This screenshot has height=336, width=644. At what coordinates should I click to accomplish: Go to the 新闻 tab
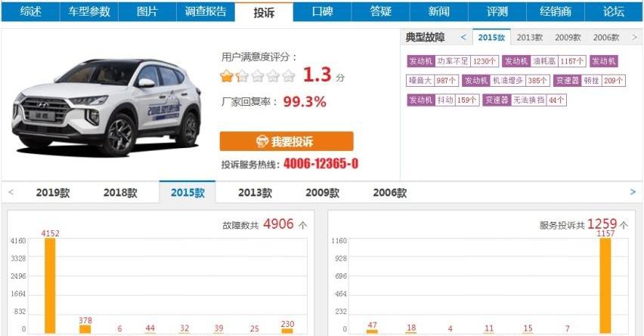(x=439, y=11)
